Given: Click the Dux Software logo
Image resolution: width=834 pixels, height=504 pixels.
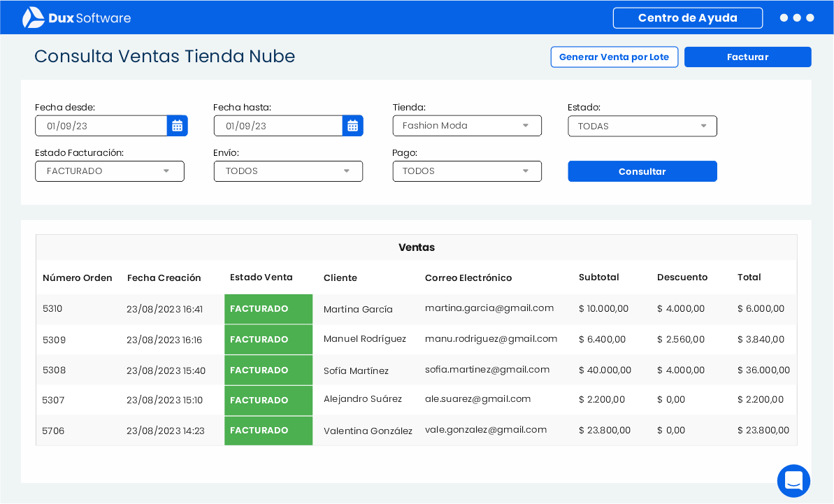Looking at the screenshot, I should [x=76, y=17].
